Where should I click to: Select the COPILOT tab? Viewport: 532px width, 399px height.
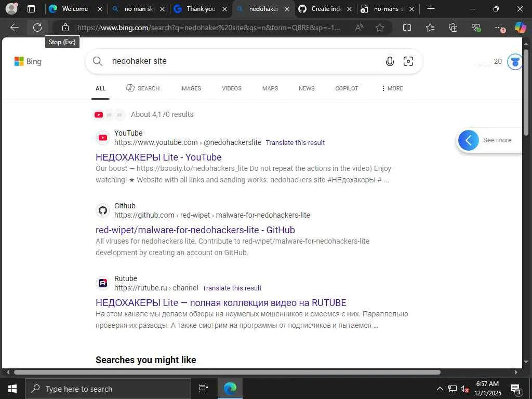[x=347, y=88]
